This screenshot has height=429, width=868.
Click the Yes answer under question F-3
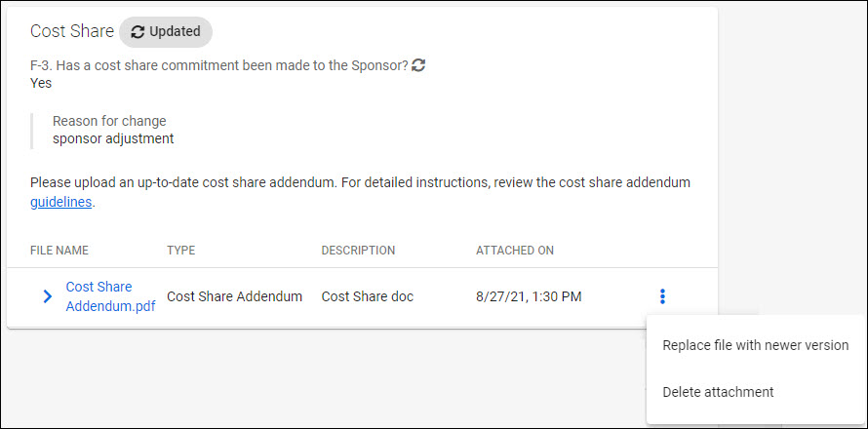pos(41,83)
